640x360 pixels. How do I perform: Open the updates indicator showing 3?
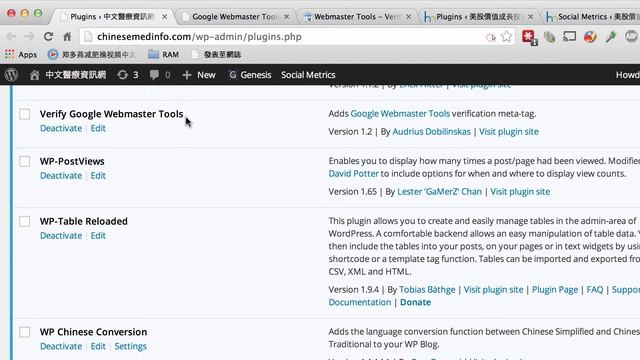[x=128, y=75]
